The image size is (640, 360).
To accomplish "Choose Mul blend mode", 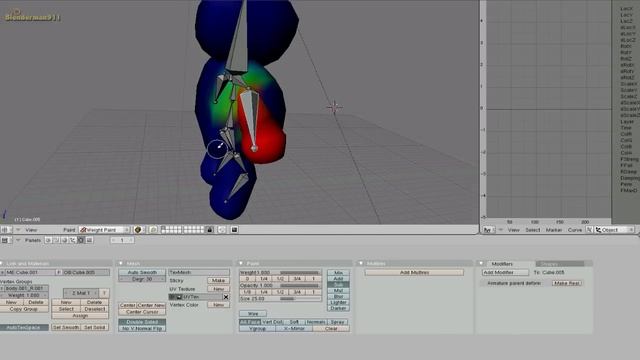I will pos(338,291).
